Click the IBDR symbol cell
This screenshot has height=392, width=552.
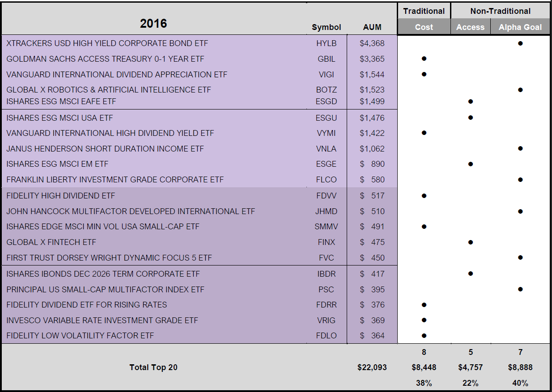[326, 274]
